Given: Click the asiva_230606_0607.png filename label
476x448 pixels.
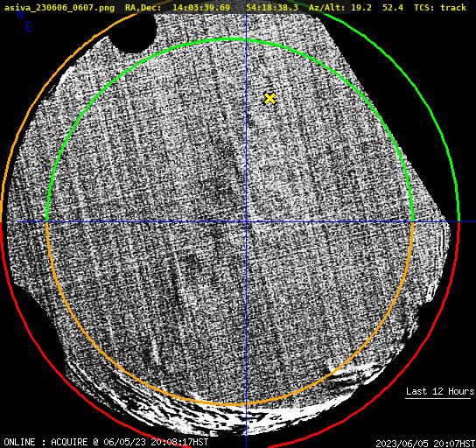Looking at the screenshot, I should [x=59, y=7].
